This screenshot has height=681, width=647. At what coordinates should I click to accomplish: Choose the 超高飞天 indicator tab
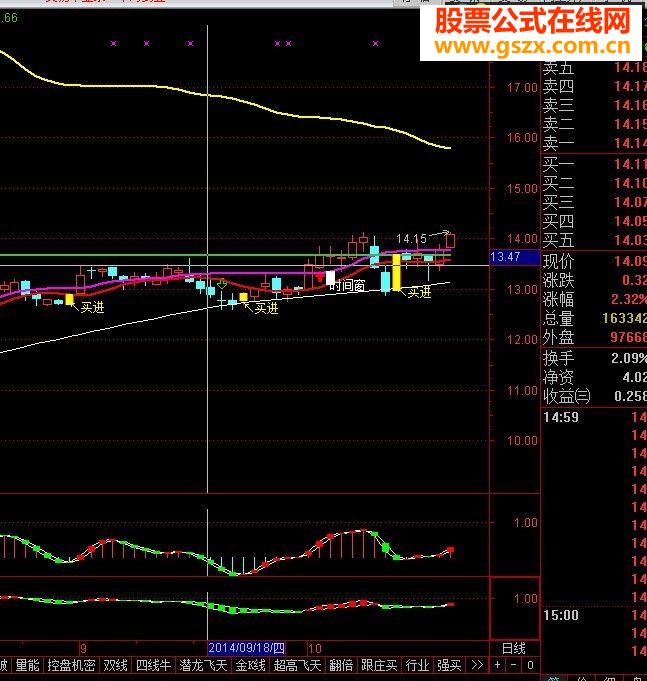click(297, 665)
